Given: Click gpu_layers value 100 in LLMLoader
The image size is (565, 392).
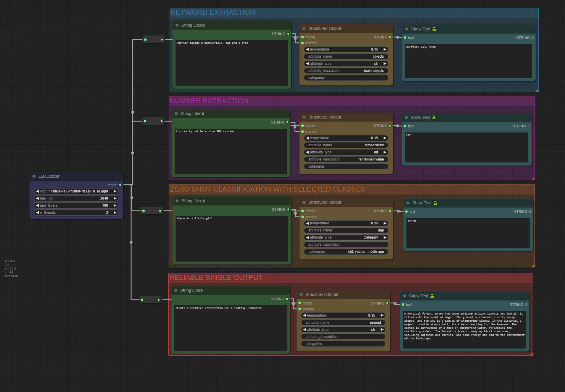Looking at the screenshot, I should [105, 205].
